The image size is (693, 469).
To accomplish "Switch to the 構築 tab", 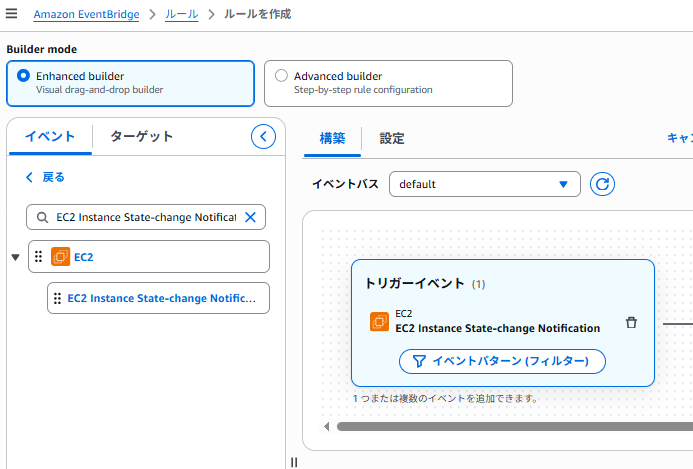I will pyautogui.click(x=332, y=138).
